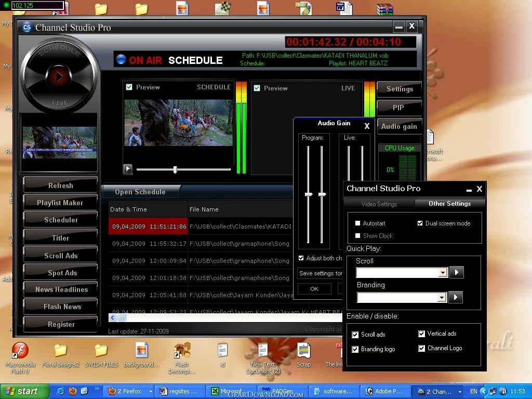Click the Open Schedule tab
This screenshot has width=532, height=399.
140,192
